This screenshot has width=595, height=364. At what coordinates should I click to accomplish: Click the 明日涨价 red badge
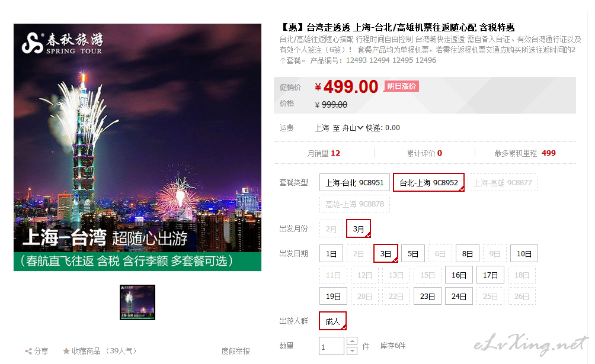401,86
